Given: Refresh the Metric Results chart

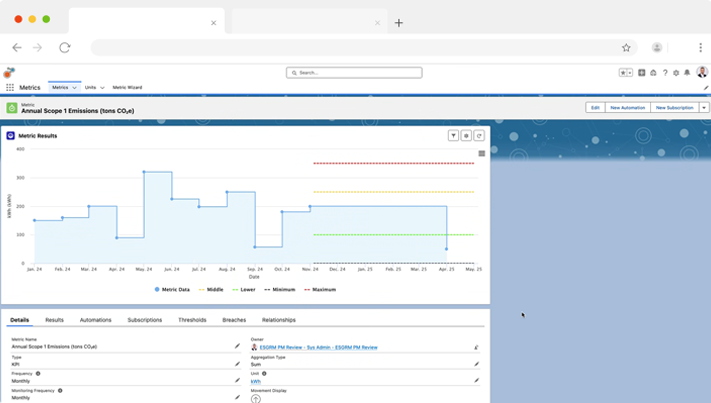Looking at the screenshot, I should click(x=479, y=135).
